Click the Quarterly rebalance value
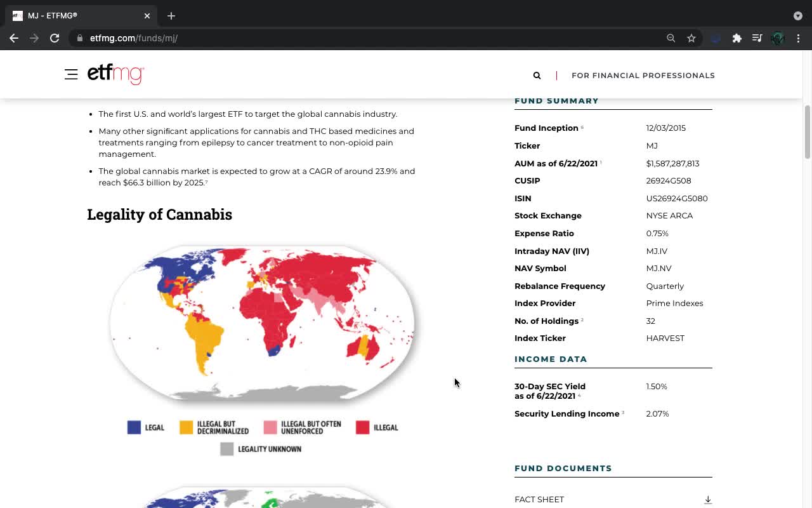This screenshot has height=508, width=812. [x=665, y=286]
